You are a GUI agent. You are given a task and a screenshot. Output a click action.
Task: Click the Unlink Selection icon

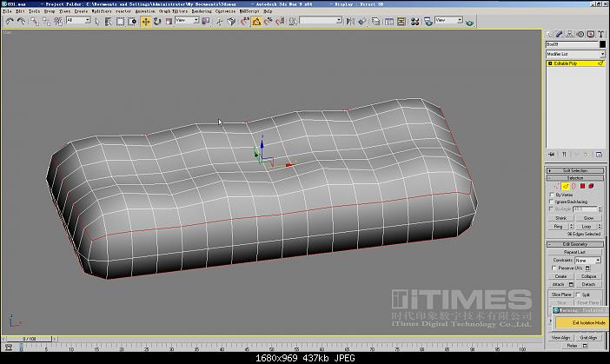pos(47,22)
